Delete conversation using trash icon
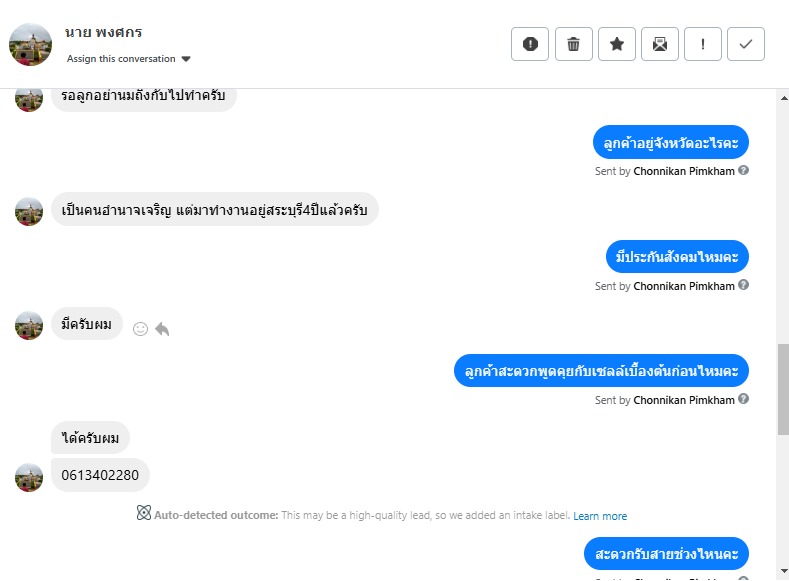 point(573,44)
